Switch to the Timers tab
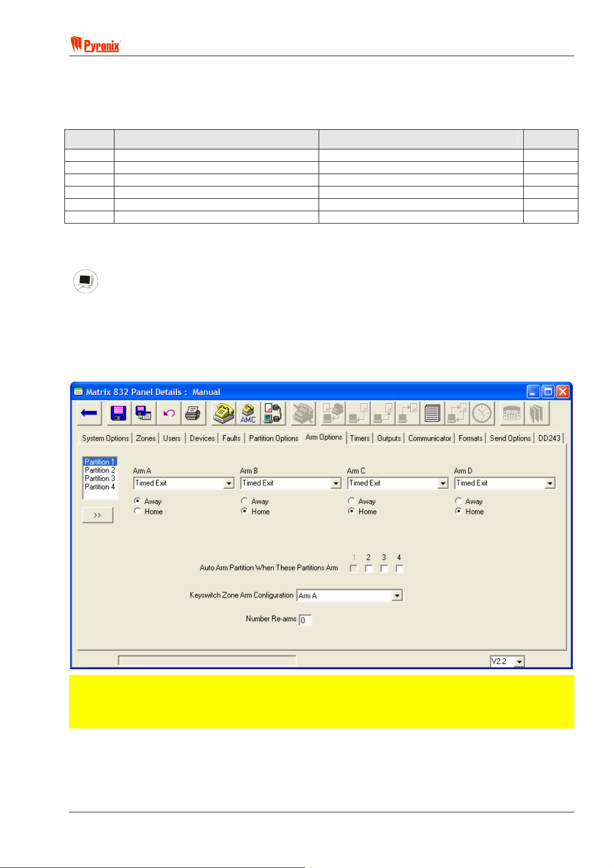 click(x=360, y=438)
